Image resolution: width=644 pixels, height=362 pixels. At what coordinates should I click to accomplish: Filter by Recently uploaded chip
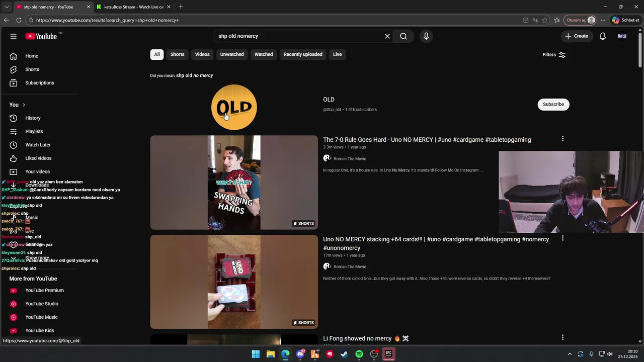303,54
